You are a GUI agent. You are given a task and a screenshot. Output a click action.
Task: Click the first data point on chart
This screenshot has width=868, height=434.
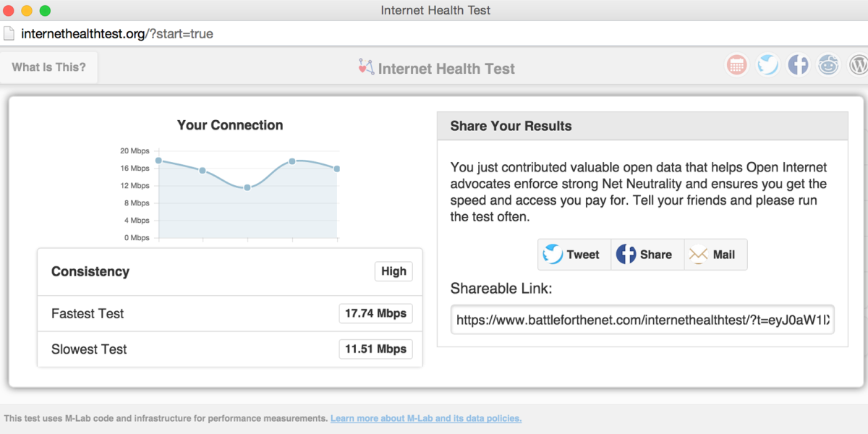click(x=158, y=161)
